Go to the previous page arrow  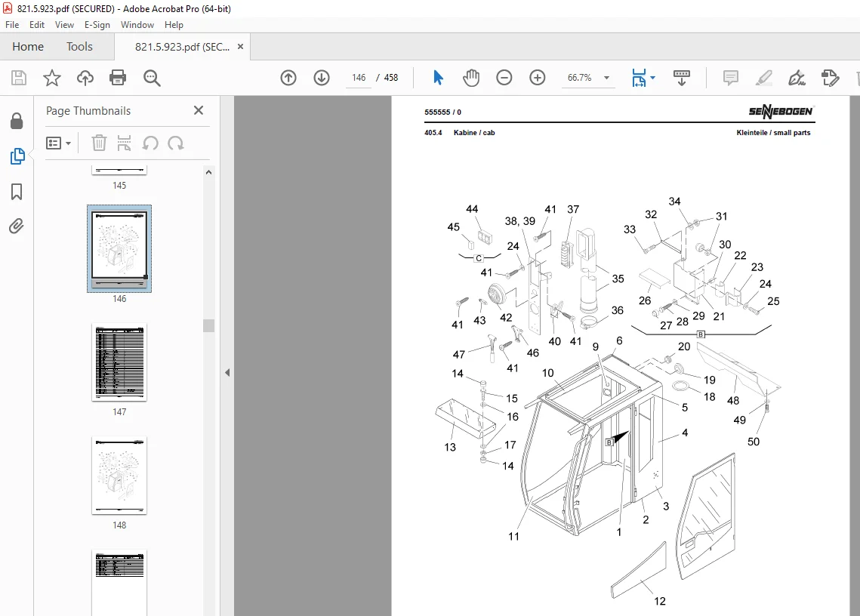288,78
